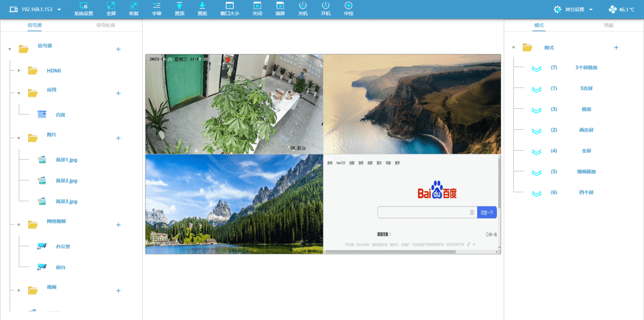Image resolution: width=644 pixels, height=320 pixels.
Task: Expand the 其它设置 dropdown menu
Action: point(573,10)
